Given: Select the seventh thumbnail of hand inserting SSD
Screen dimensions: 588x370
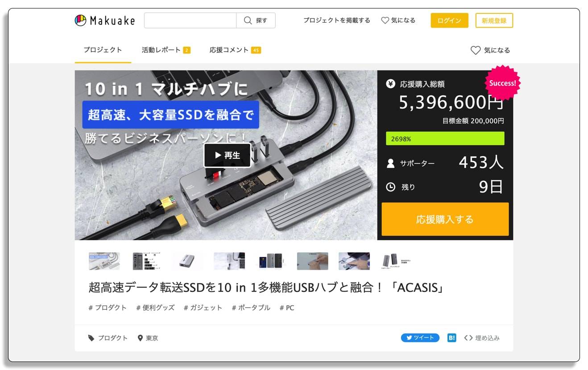Looking at the screenshot, I should click(354, 261).
